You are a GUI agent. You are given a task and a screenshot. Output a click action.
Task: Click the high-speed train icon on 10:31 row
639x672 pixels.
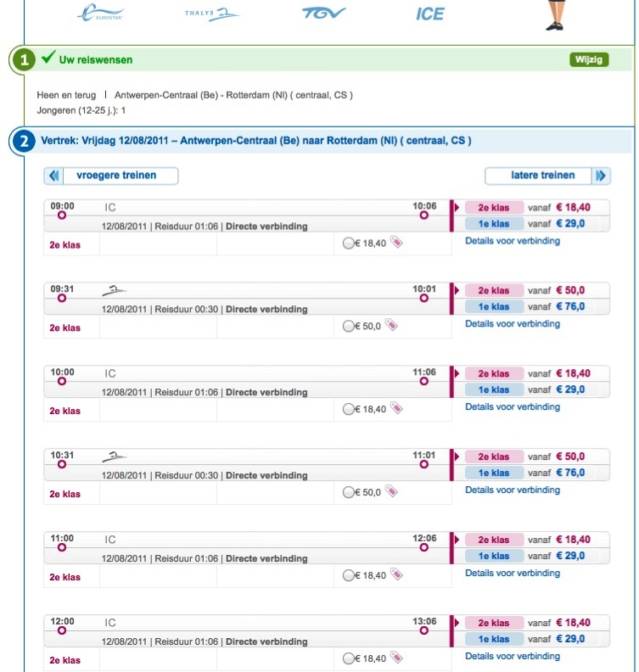[114, 456]
